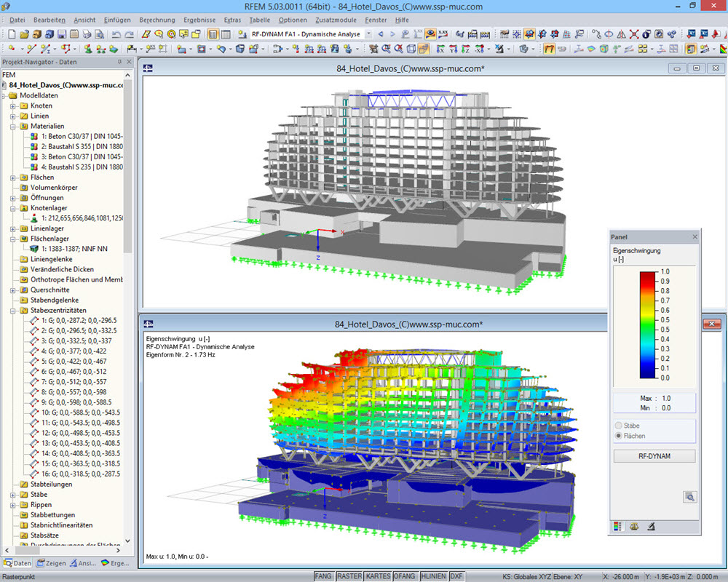Select the save icon in the main toolbar
The width and height of the screenshot is (728, 582).
coord(63,33)
